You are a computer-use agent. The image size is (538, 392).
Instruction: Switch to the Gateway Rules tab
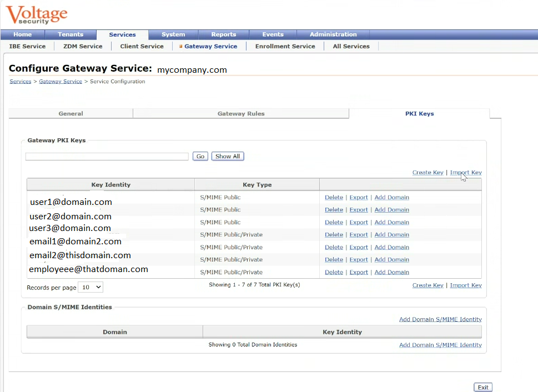240,114
